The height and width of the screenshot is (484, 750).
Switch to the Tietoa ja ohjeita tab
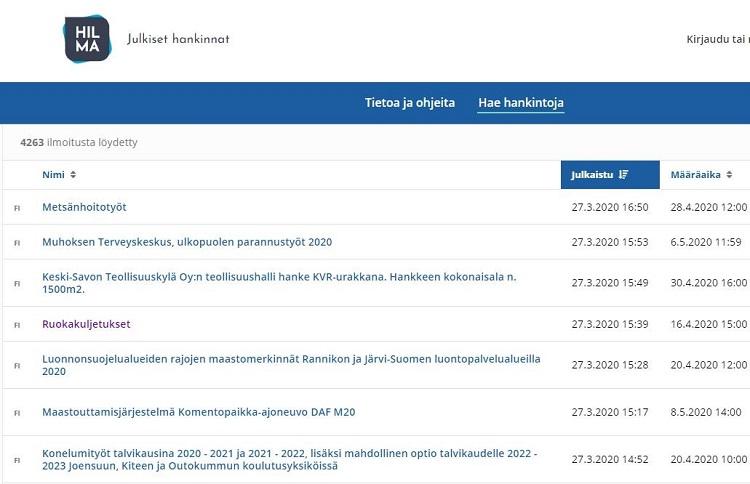point(409,103)
